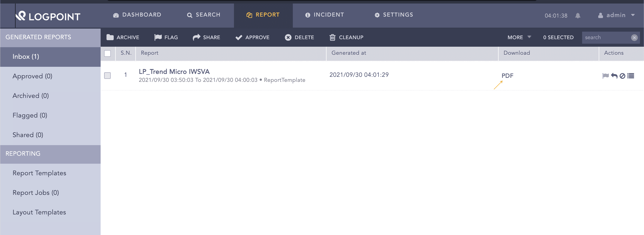
Task: Open the admin user dropdown
Action: coord(616,15)
